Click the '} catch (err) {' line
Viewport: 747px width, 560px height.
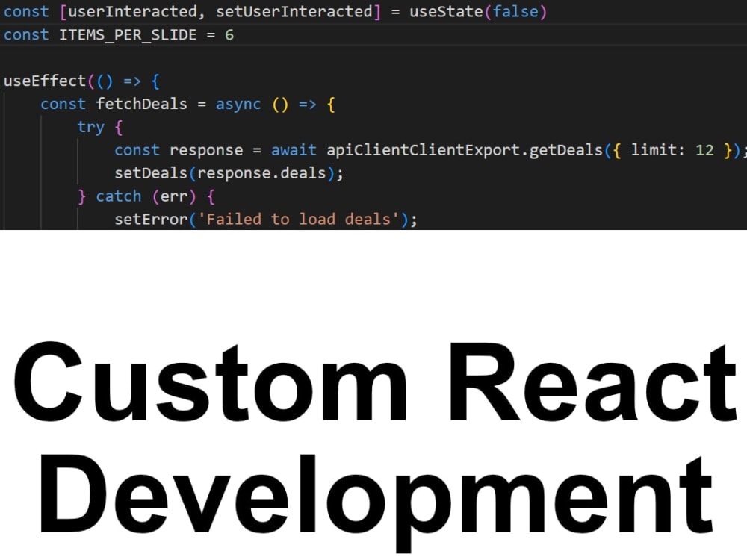pos(146,196)
